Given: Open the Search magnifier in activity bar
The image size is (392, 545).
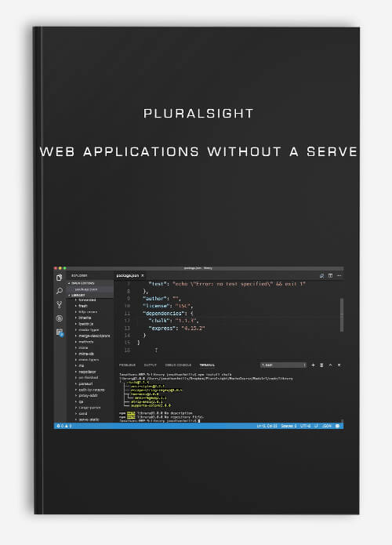Looking at the screenshot, I should 60,291.
